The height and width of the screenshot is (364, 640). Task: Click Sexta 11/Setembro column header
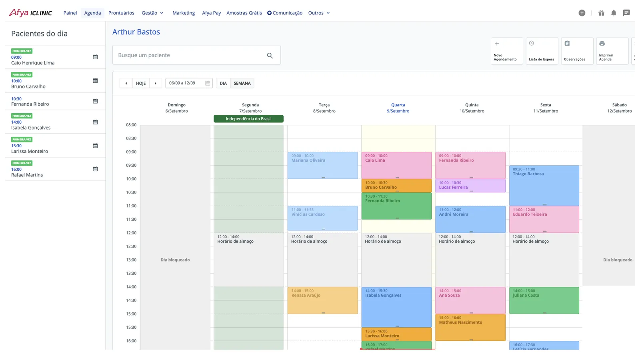[546, 108]
